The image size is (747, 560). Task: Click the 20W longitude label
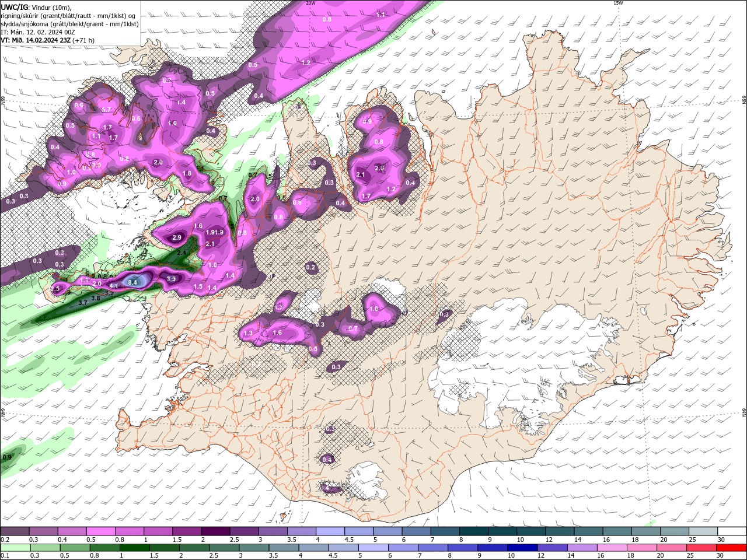coord(310,3)
